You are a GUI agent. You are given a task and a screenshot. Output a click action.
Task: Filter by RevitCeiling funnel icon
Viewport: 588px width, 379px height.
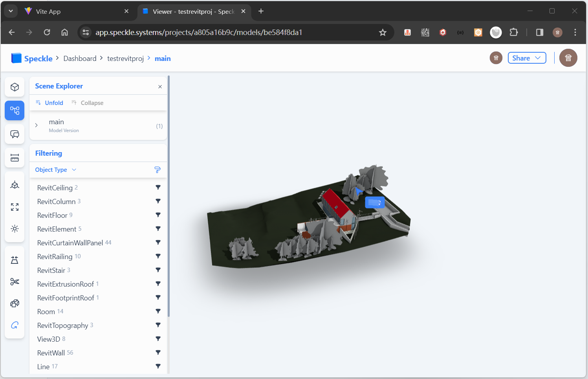click(x=158, y=188)
